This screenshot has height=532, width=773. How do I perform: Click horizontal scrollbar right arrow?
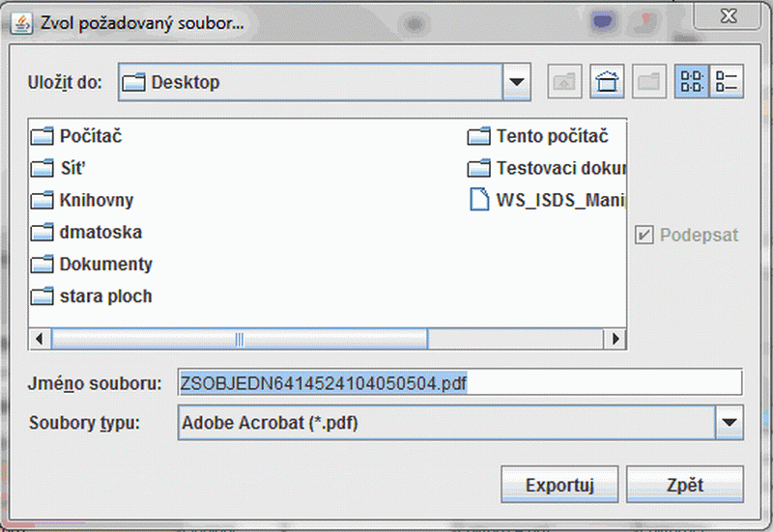point(616,339)
